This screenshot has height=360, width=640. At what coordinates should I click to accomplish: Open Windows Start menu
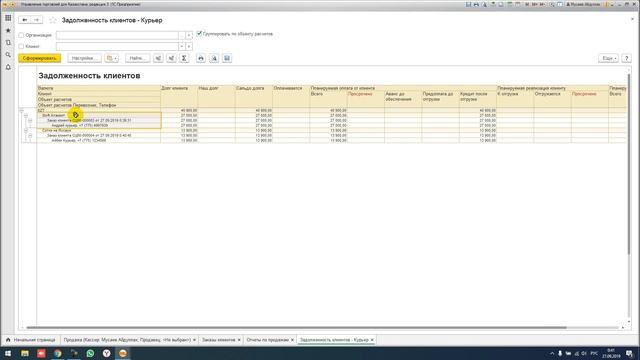point(8,353)
